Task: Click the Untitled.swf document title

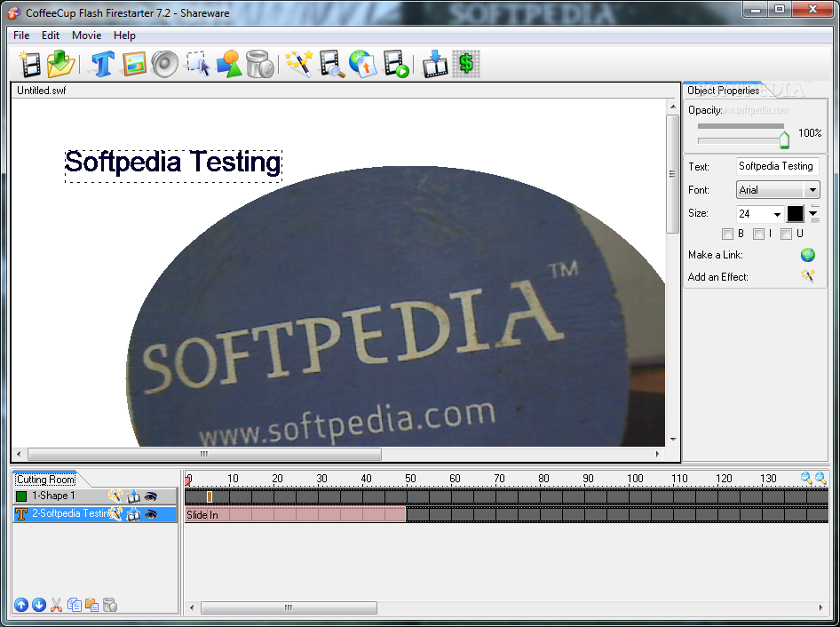Action: [x=41, y=91]
